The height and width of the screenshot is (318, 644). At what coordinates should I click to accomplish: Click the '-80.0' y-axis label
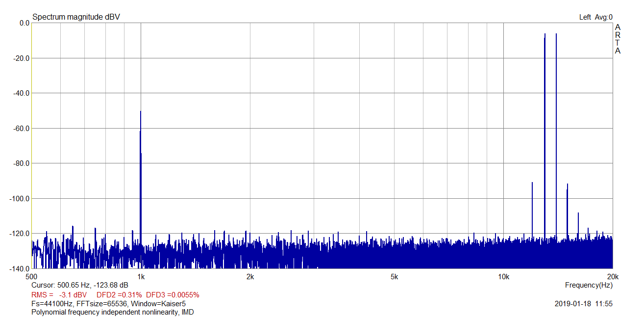[x=22, y=163]
